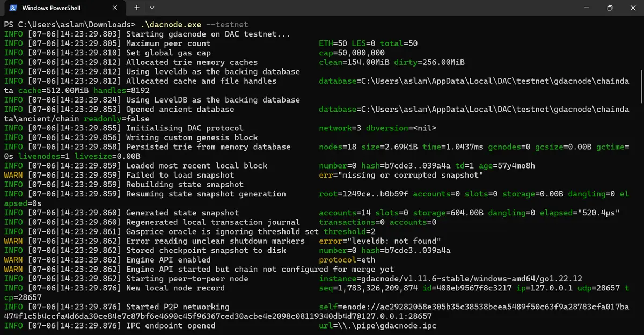Click 'Opened ancient database' message

180,109
